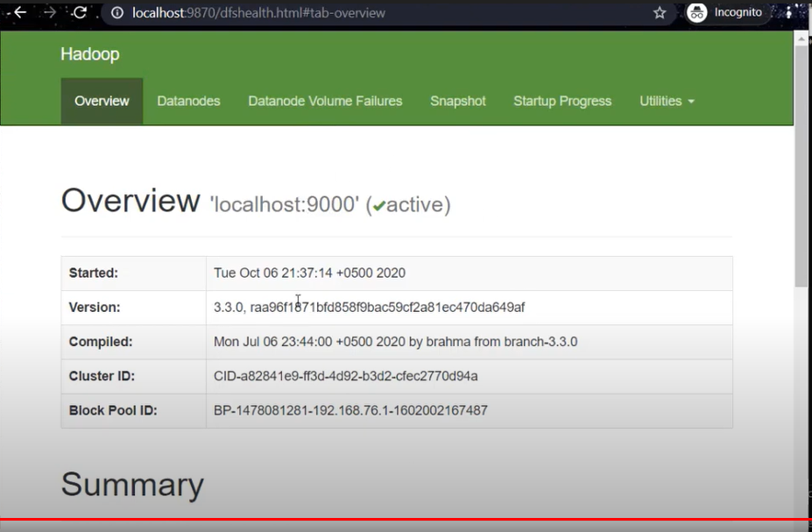Viewport: 812px width, 532px height.
Task: Click the Started: label
Action: coord(93,273)
